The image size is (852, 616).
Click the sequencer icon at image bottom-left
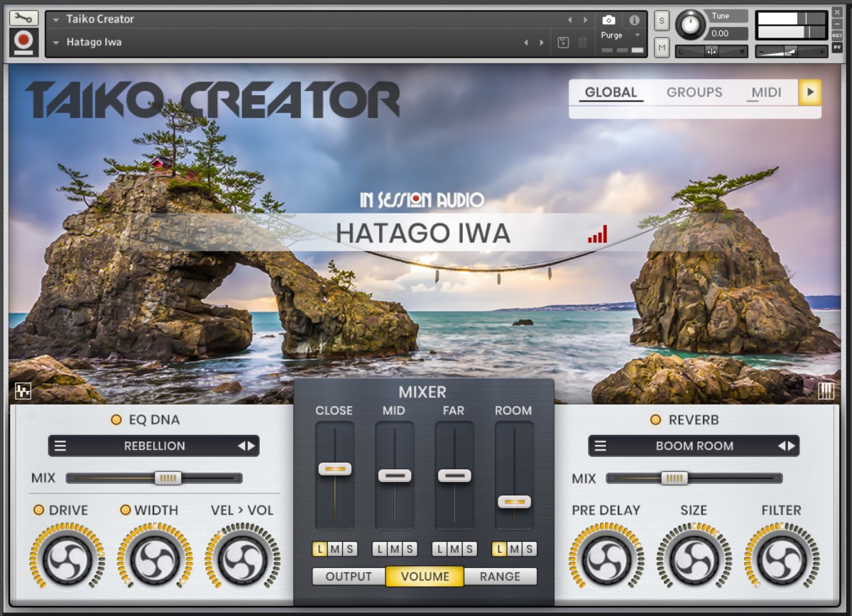23,391
